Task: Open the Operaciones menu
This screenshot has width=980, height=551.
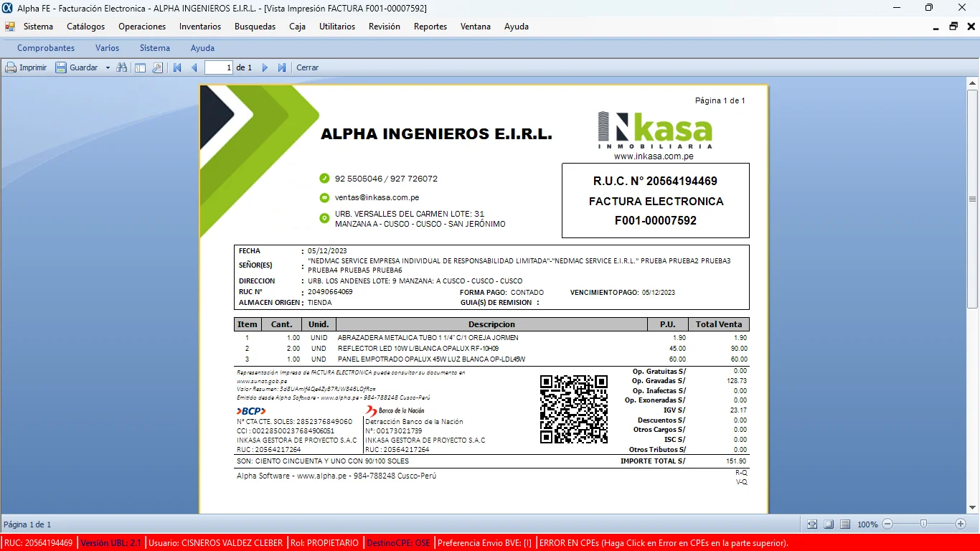Action: coord(142,27)
